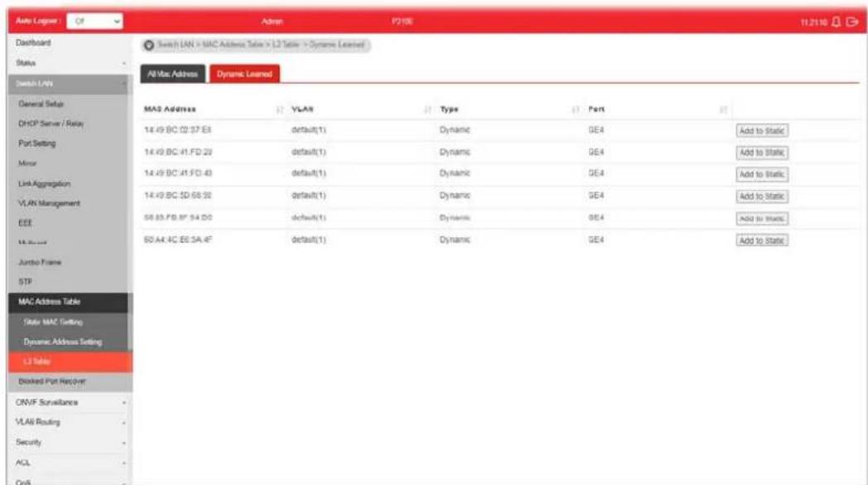Open Dynamic Address Setting submenu item

click(x=63, y=342)
